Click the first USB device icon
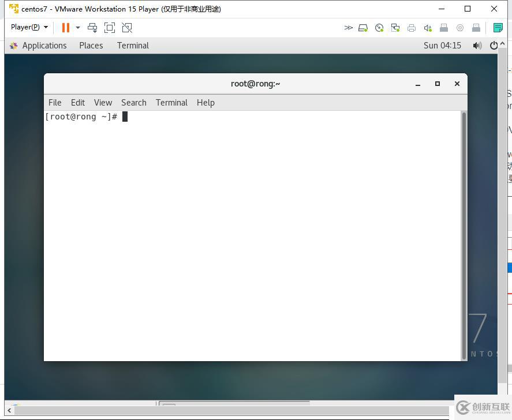Screen dimensions: 512x420 (444, 28)
